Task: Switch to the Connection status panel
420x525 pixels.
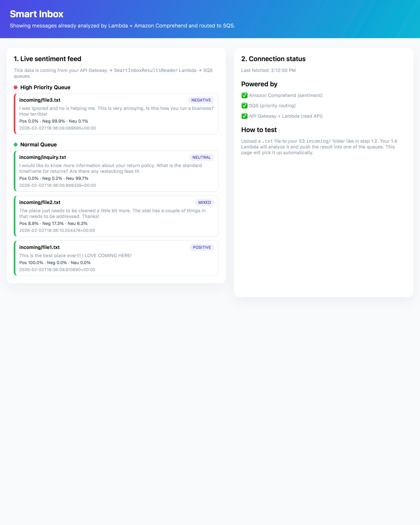Action: 273,59
